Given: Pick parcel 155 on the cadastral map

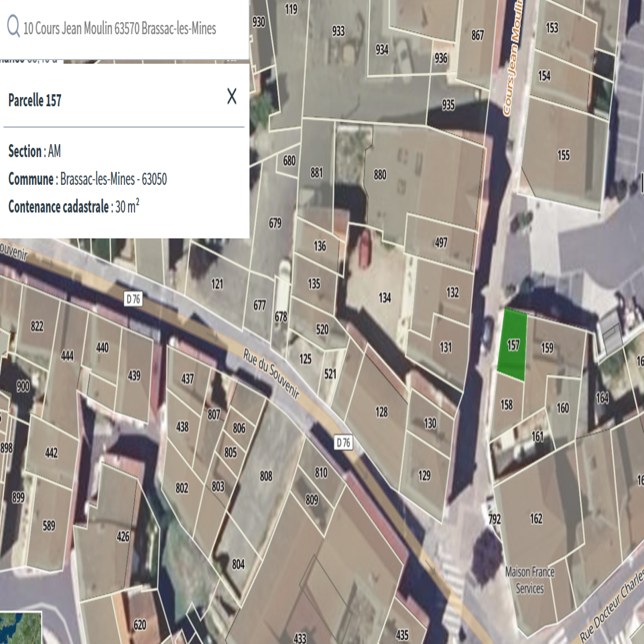Looking at the screenshot, I should [x=563, y=155].
